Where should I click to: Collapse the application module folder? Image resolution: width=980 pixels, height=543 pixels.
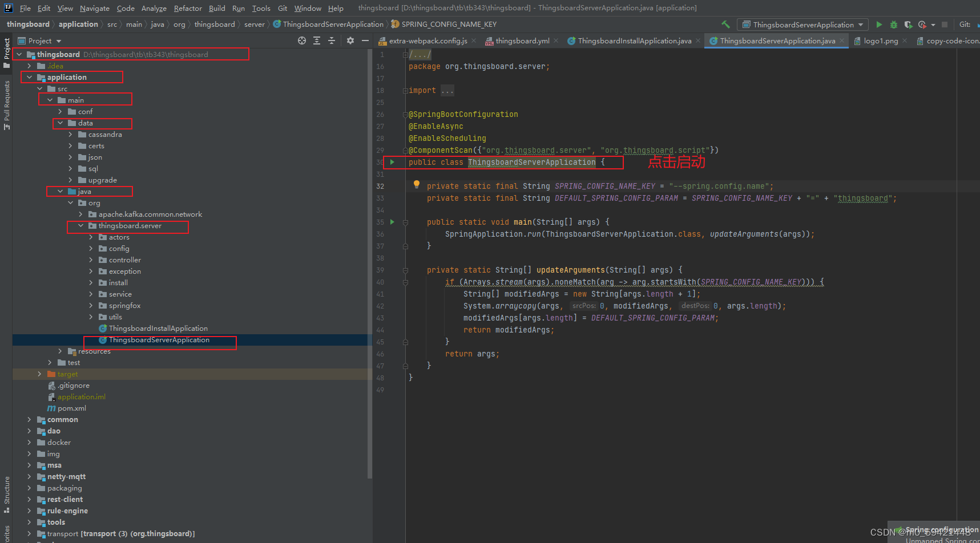29,77
